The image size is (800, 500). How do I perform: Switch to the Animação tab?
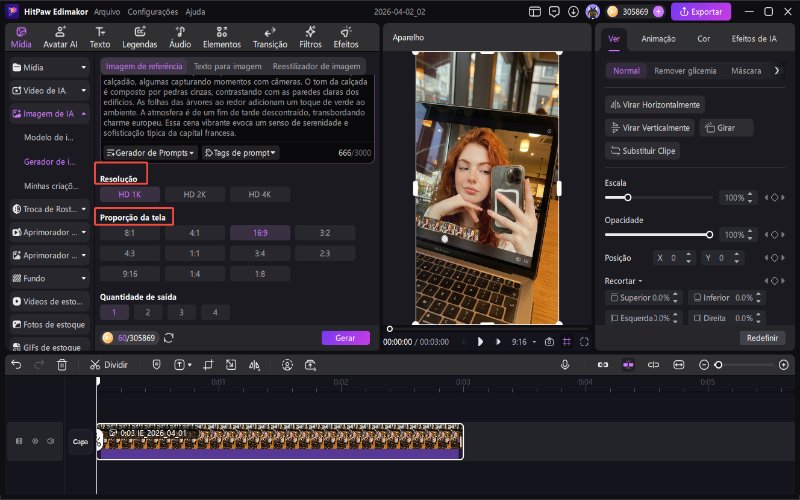pos(658,39)
